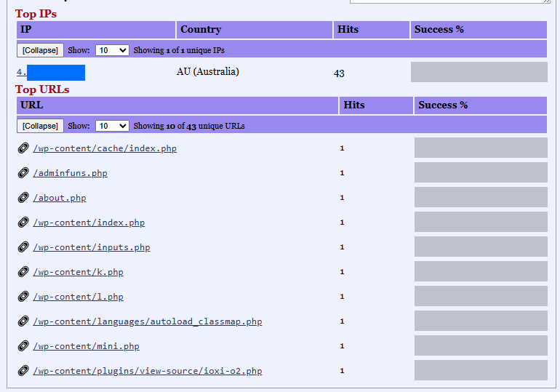Click link icon next to /wp-content/l.php
Viewport: 560px width, 392px height.
23,297
